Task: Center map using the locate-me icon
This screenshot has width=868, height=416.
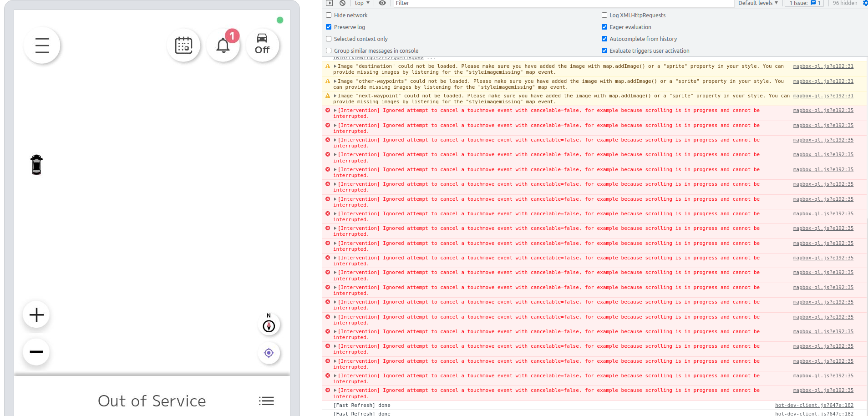Action: pos(269,353)
